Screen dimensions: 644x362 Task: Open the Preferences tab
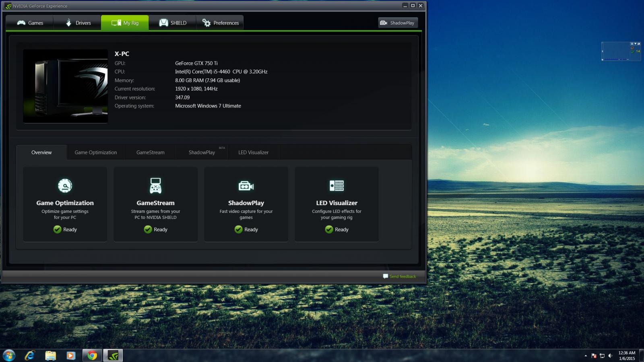(x=220, y=23)
